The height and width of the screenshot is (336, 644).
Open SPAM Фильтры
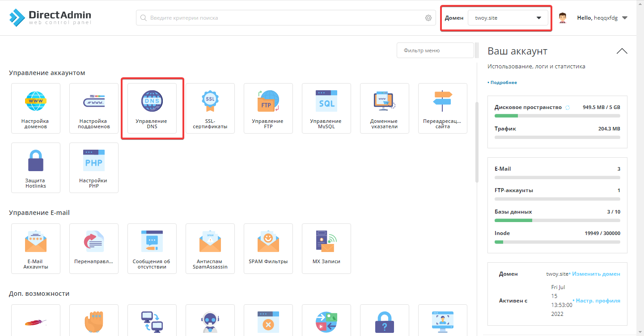pyautogui.click(x=268, y=248)
